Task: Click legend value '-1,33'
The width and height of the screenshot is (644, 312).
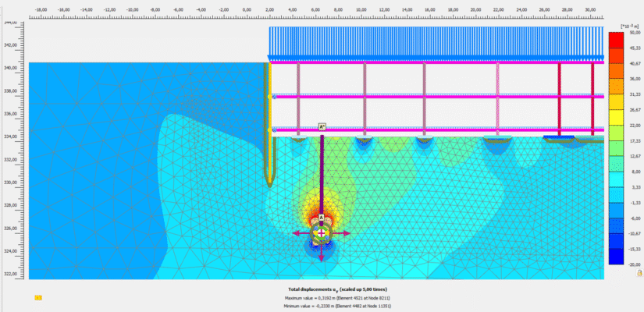Action: click(x=635, y=203)
